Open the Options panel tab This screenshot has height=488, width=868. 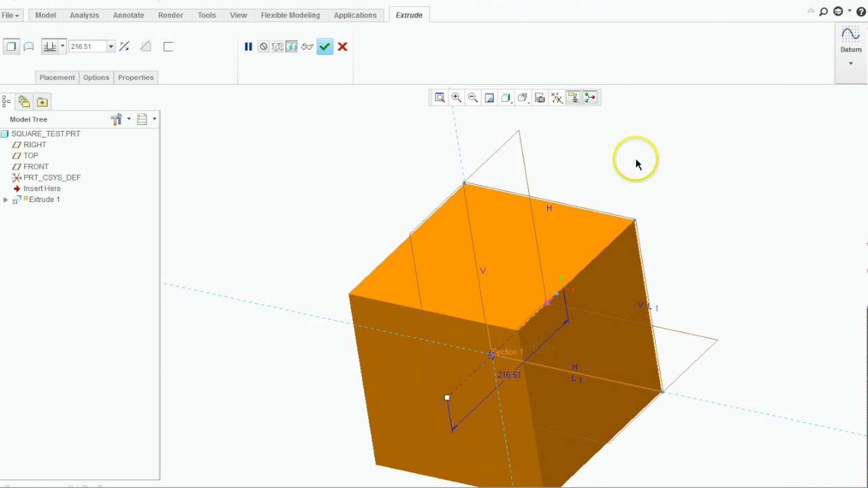[x=96, y=77]
